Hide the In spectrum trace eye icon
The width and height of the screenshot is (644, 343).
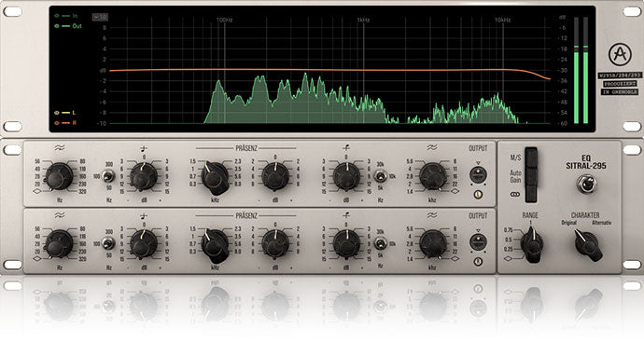point(57,16)
